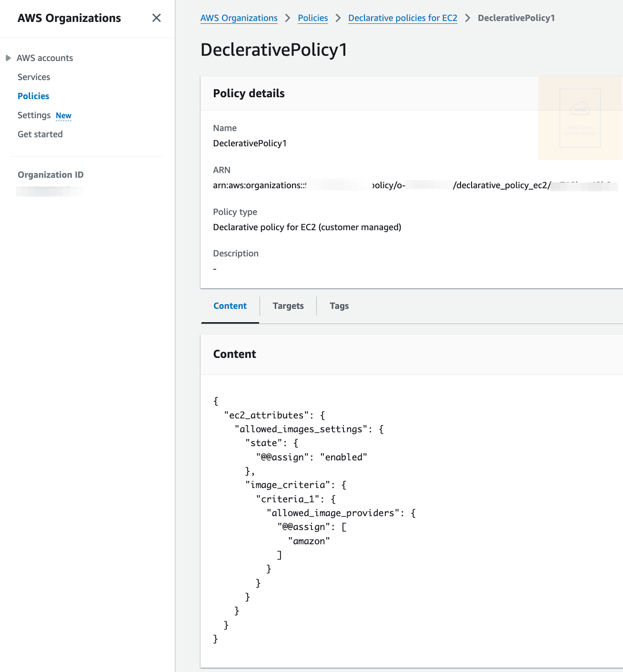This screenshot has width=623, height=672.
Task: Switch to the Targets tab
Action: (x=288, y=306)
